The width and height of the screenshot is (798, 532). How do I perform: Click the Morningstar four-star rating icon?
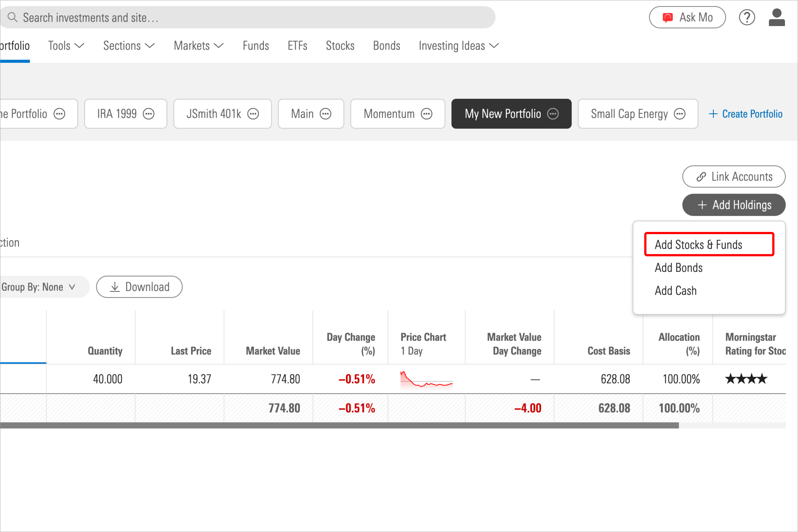[746, 379]
